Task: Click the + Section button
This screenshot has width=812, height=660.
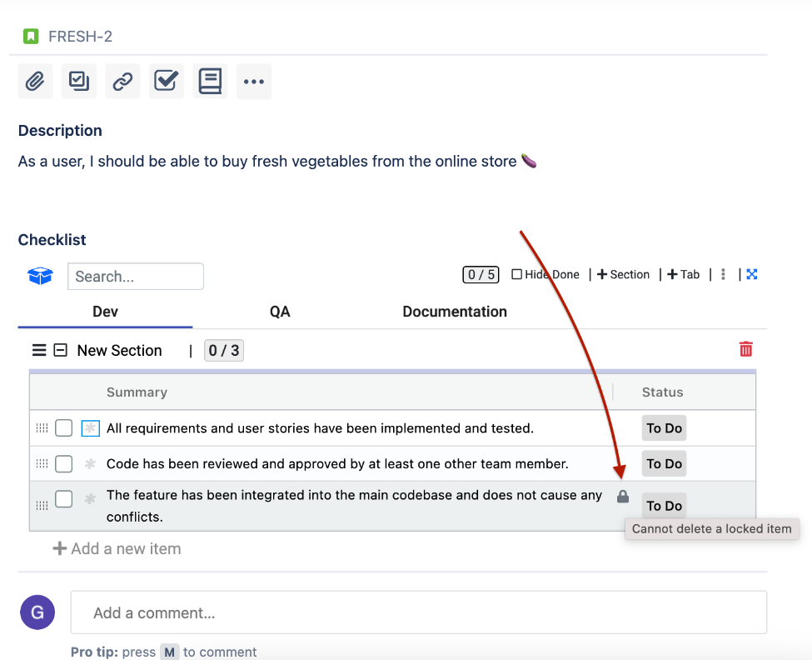Action: [623, 274]
